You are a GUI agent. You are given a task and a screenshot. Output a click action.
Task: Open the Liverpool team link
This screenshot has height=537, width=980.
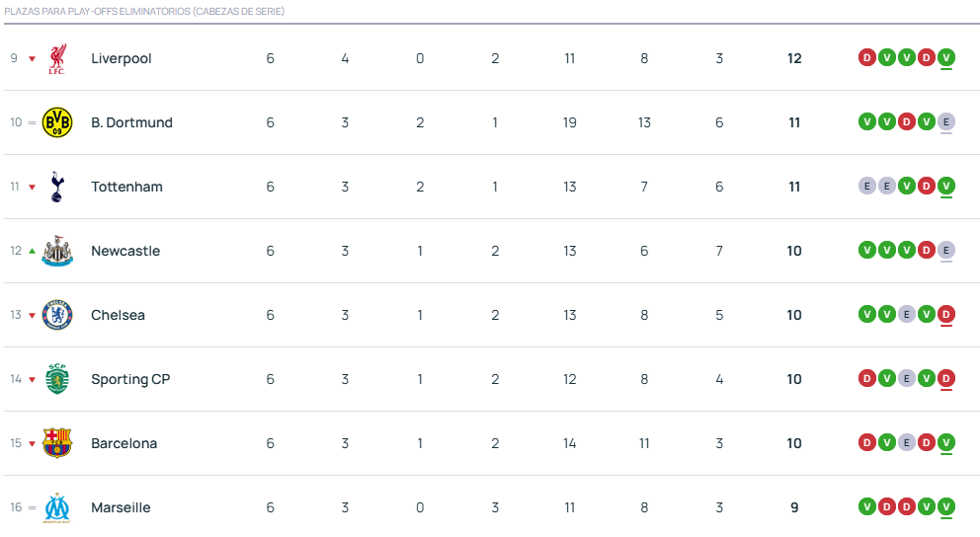coord(122,58)
